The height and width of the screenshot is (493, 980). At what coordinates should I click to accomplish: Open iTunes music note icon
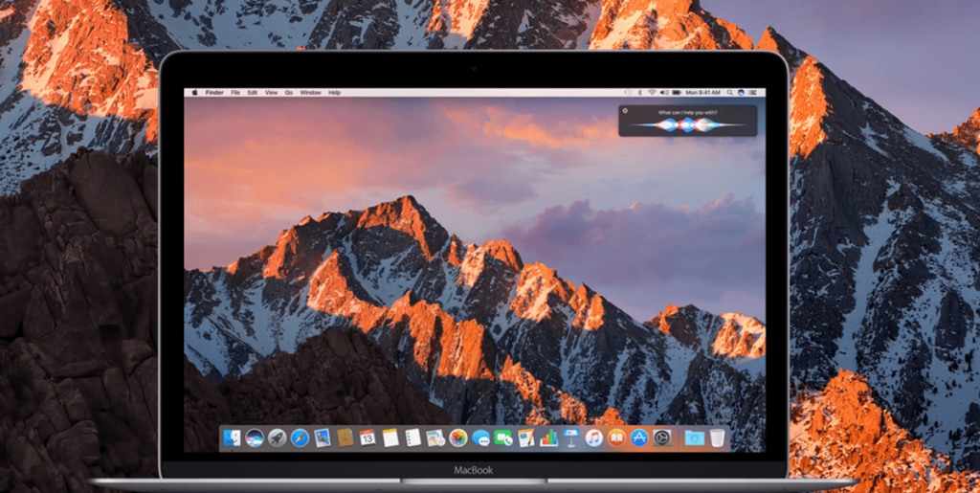click(x=594, y=438)
